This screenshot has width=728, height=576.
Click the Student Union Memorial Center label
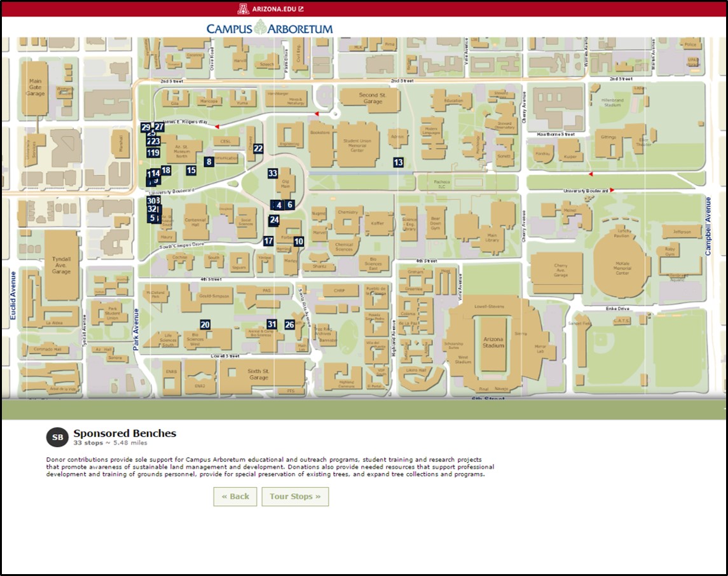tap(357, 146)
